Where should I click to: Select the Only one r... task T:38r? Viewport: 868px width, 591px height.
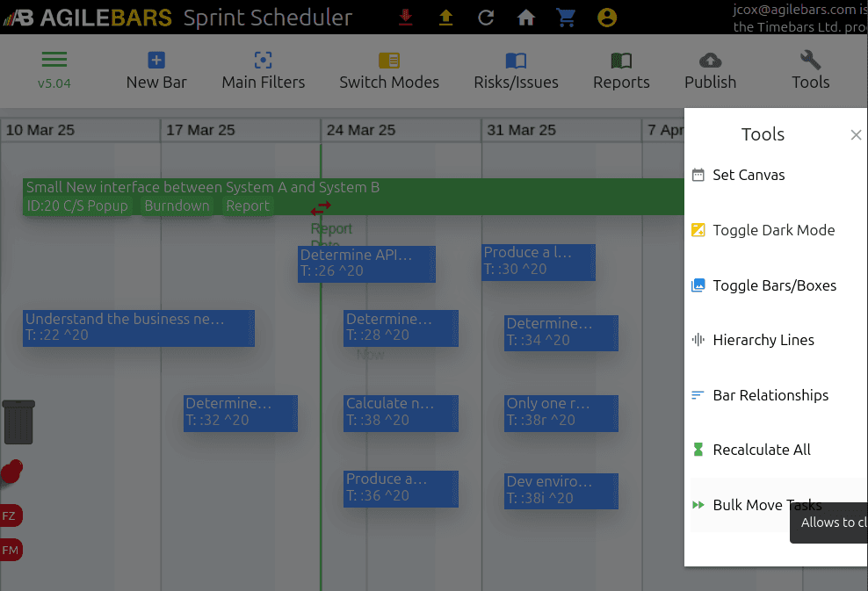pos(561,413)
